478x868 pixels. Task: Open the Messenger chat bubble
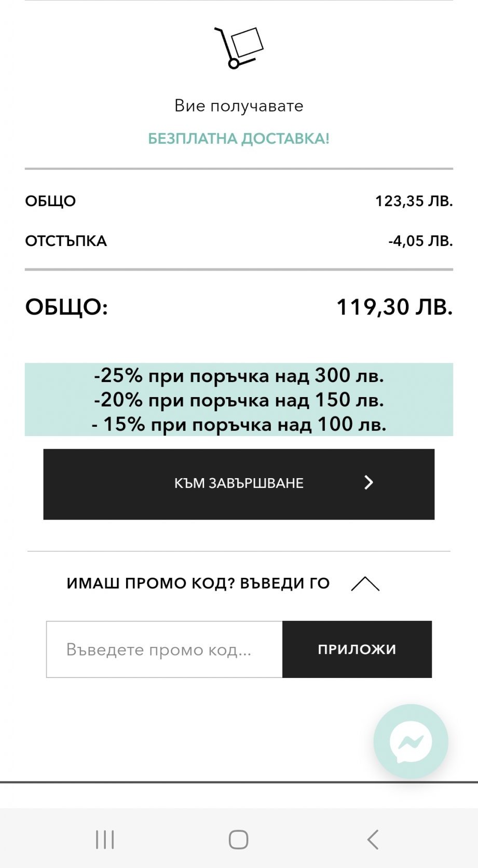coord(411,741)
